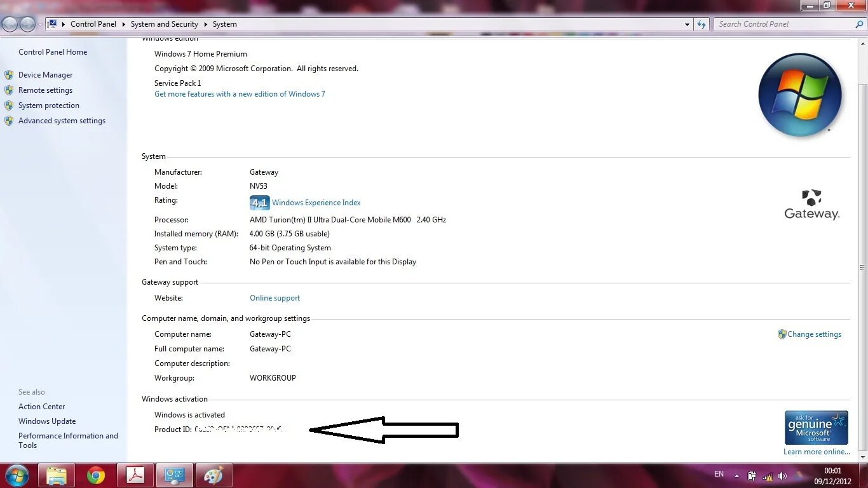The height and width of the screenshot is (488, 868).
Task: Click Change settings for computer name
Action: 814,334
